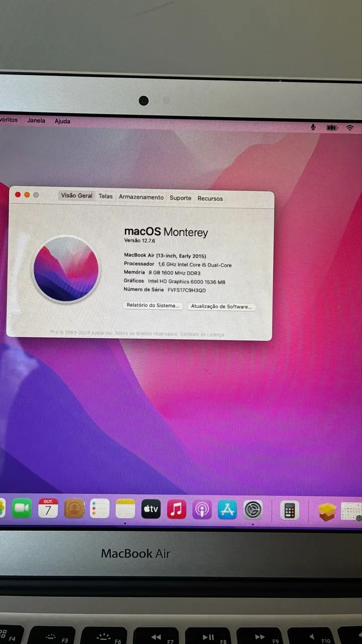Click Relatório do Sistema button
This screenshot has height=644, width=362.
pos(153,305)
